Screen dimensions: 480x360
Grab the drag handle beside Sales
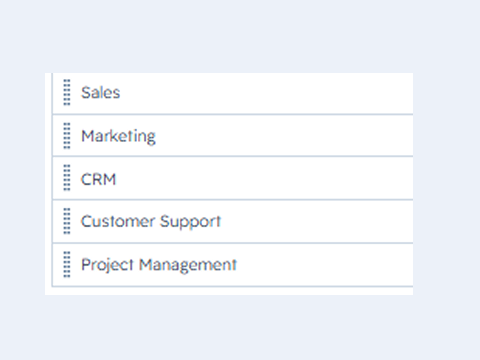(x=67, y=92)
